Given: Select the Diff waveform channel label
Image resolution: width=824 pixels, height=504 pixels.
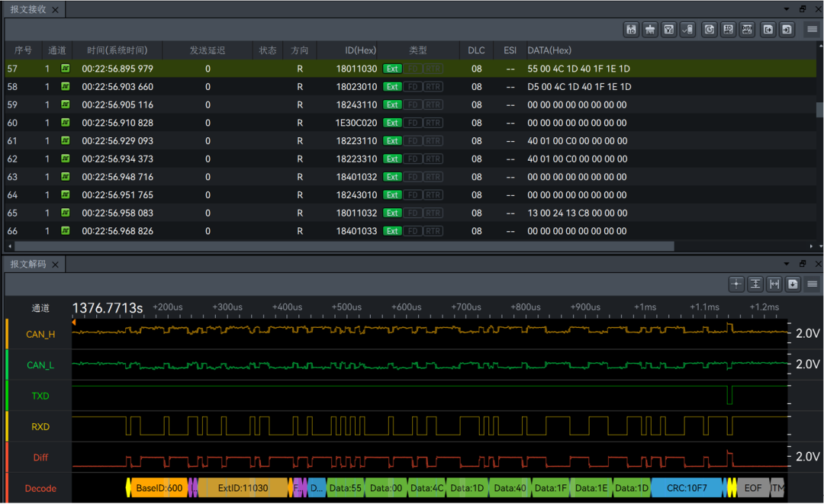Looking at the screenshot, I should click(40, 457).
